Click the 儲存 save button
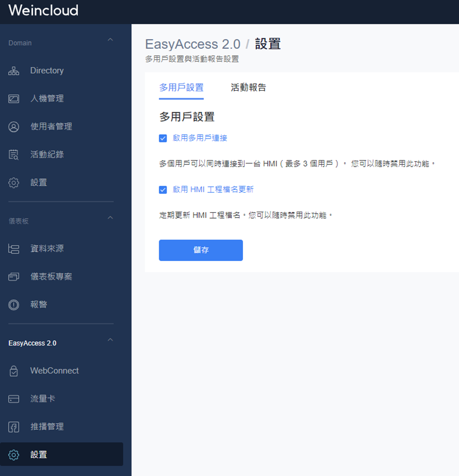Image resolution: width=459 pixels, height=476 pixels. click(201, 250)
